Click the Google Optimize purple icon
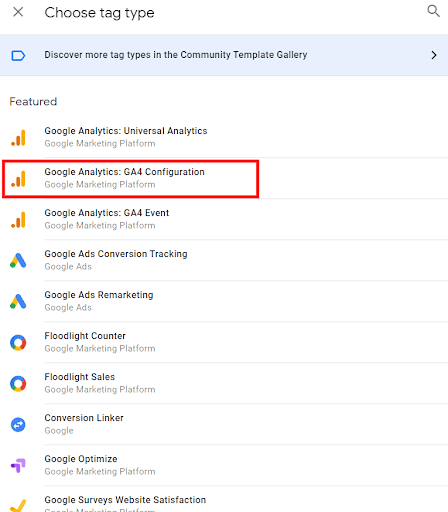The height and width of the screenshot is (512, 448). pos(18,466)
